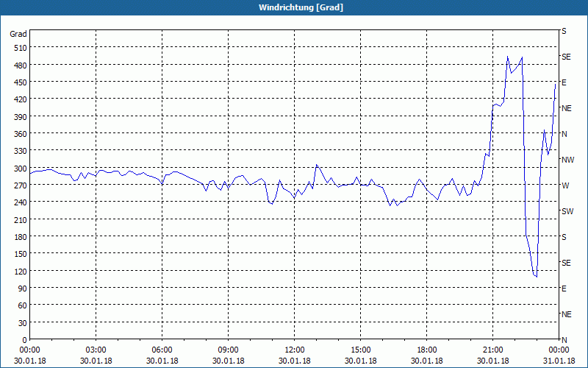Select the 330 y-axis tick label

pos(21,151)
